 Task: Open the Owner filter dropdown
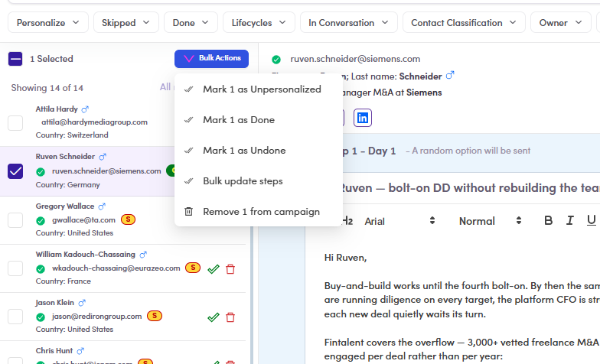click(560, 23)
